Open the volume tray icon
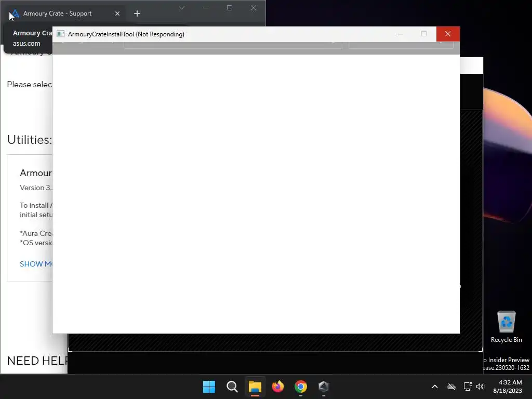This screenshot has width=532, height=399. tap(480, 387)
